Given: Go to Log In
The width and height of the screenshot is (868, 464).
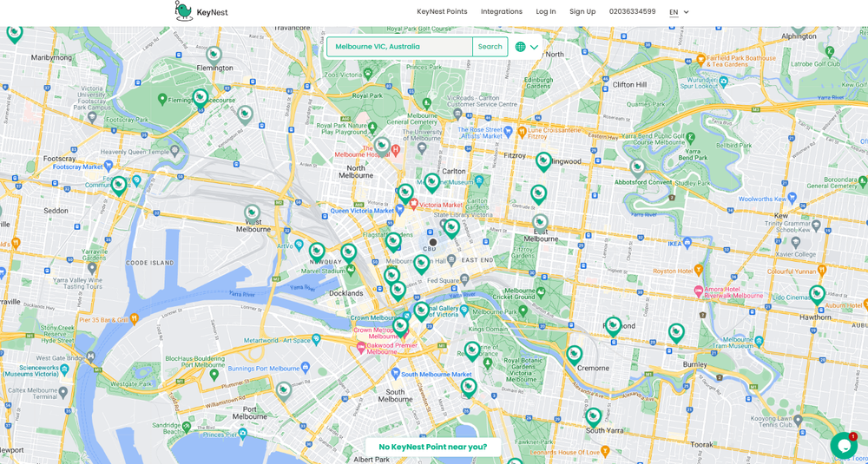Looking at the screenshot, I should coord(545,11).
